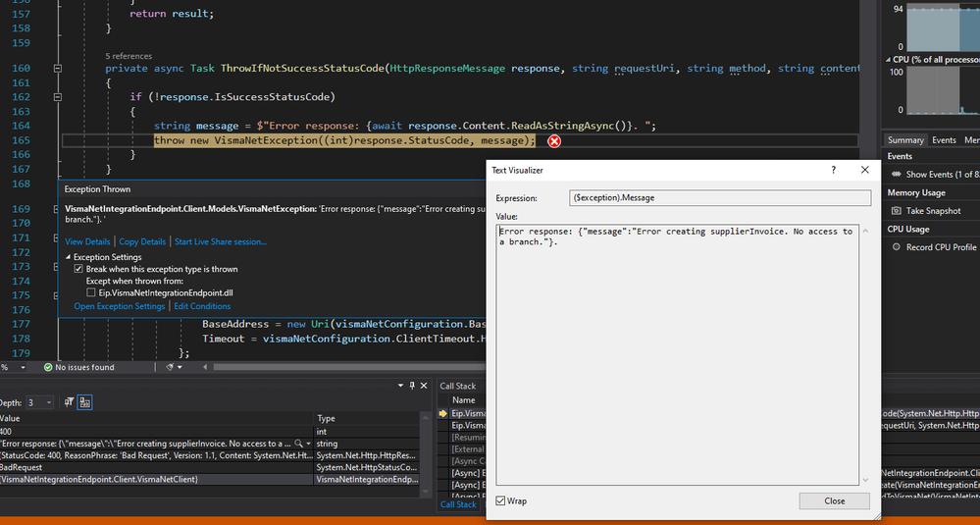Click the green No issues found check icon

click(48, 367)
